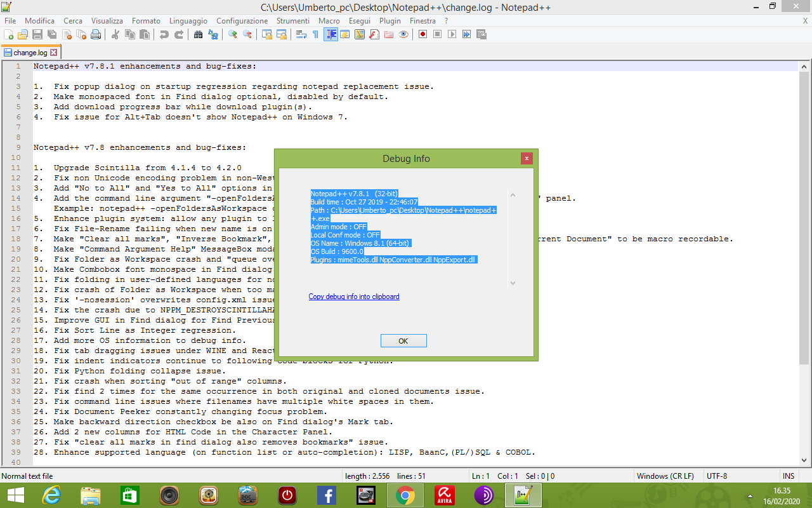Open the Plugin menu
This screenshot has height=508, width=812.
coord(390,21)
